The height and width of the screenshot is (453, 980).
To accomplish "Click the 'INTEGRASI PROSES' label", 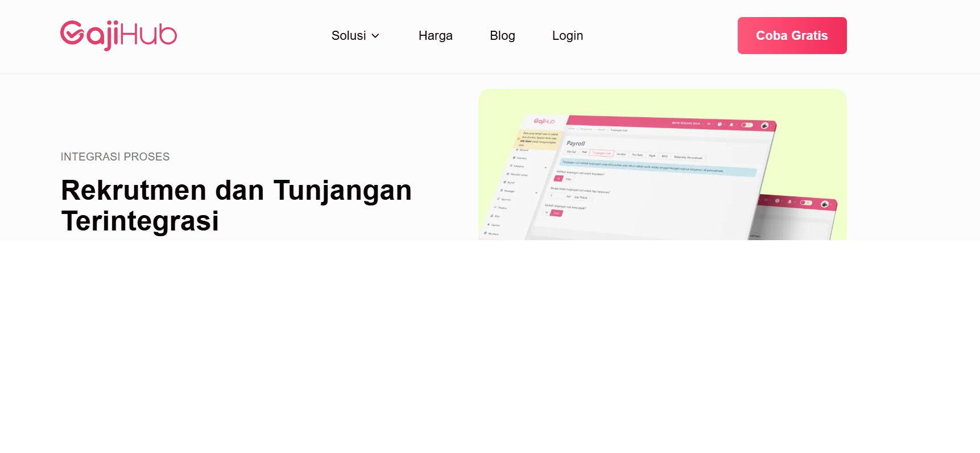I will point(115,157).
